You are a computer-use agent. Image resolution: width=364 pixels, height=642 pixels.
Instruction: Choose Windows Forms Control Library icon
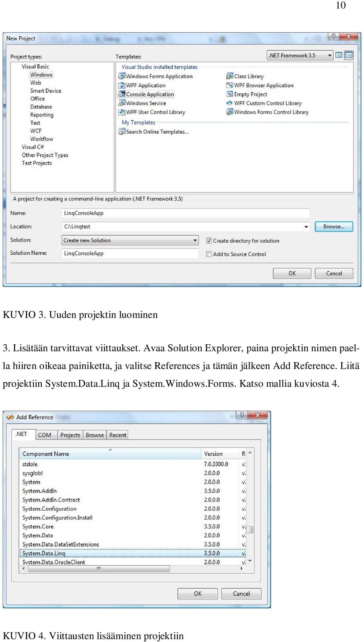(x=229, y=112)
